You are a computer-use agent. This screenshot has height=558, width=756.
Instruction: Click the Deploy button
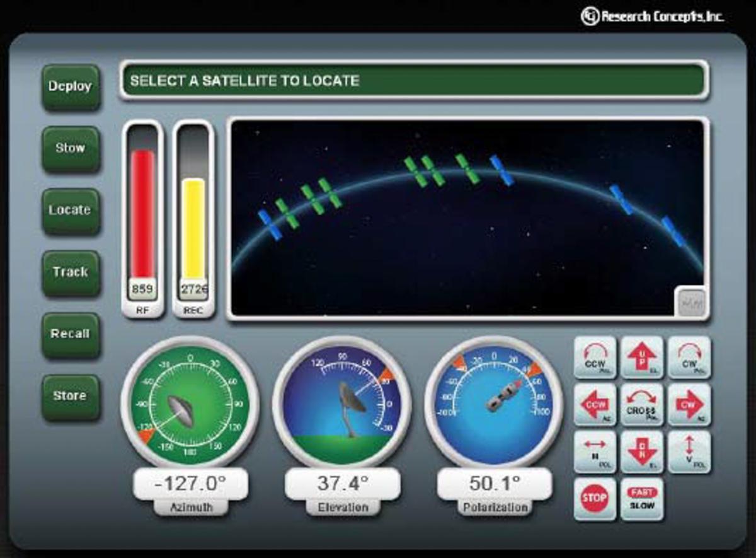click(x=71, y=87)
